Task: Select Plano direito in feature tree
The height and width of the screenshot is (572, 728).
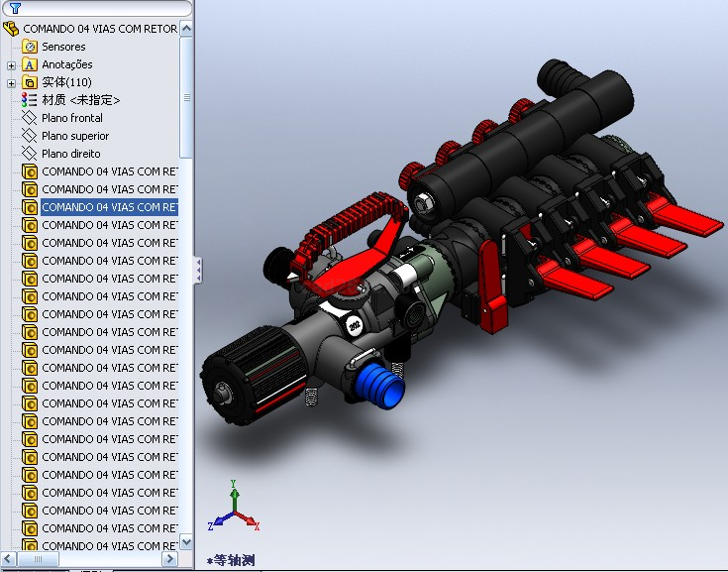Action: pyautogui.click(x=70, y=154)
